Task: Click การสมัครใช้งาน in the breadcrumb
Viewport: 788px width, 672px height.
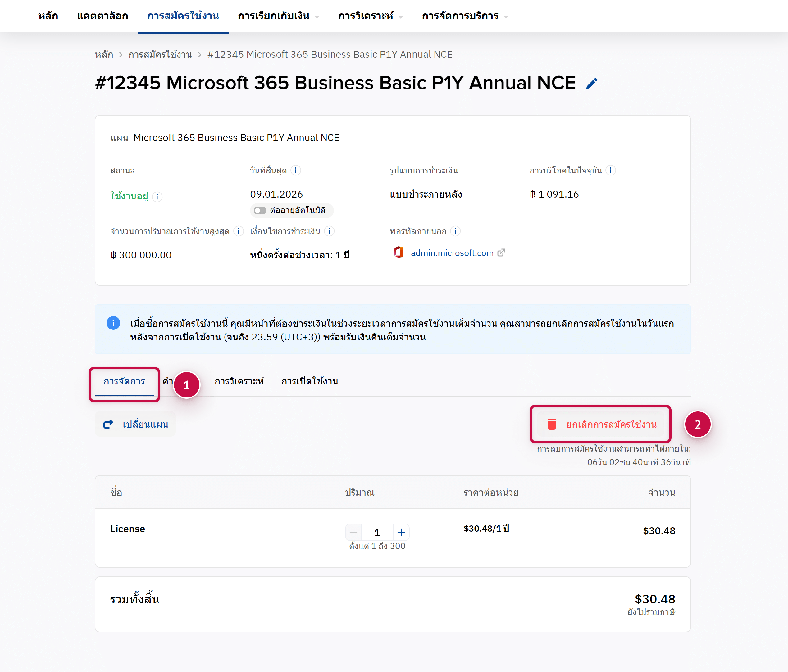Action: (x=160, y=54)
